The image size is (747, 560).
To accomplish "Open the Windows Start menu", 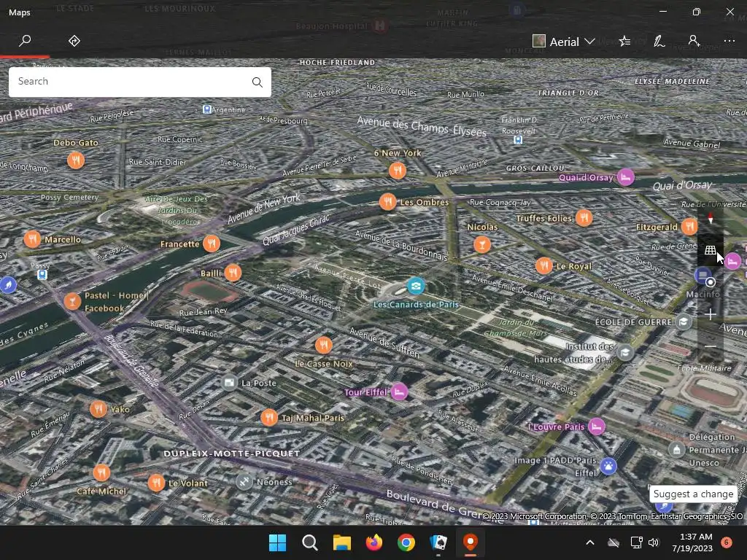I will coord(278,542).
